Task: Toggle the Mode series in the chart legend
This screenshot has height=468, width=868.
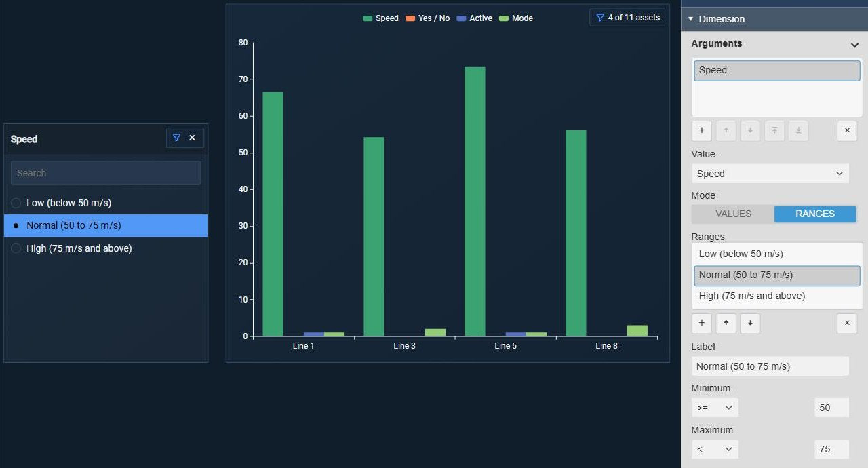Action: [516, 18]
